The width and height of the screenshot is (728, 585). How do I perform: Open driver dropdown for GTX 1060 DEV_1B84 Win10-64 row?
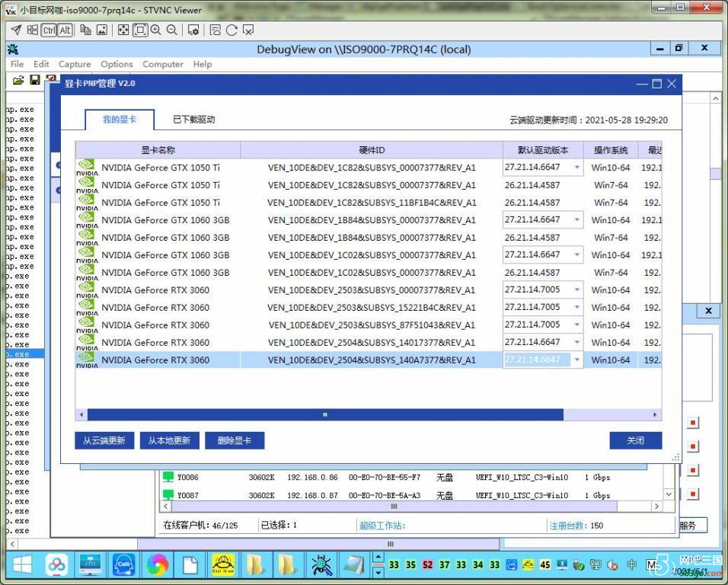pyautogui.click(x=576, y=219)
